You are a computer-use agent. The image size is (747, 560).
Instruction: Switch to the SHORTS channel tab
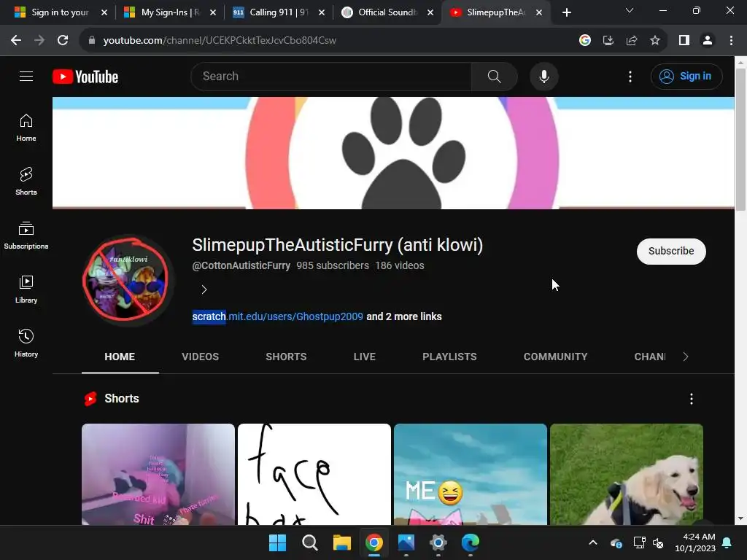(x=286, y=357)
